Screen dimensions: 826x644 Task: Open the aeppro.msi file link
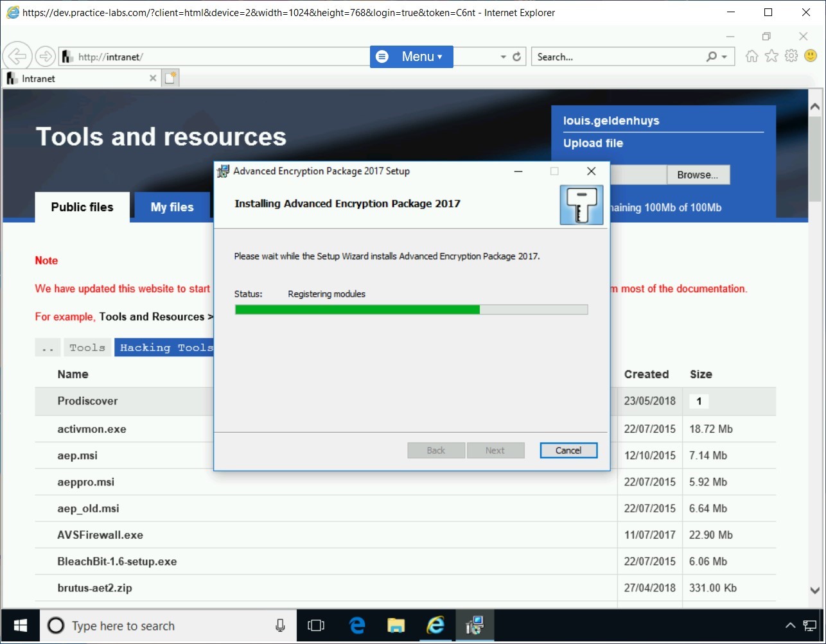(x=86, y=482)
